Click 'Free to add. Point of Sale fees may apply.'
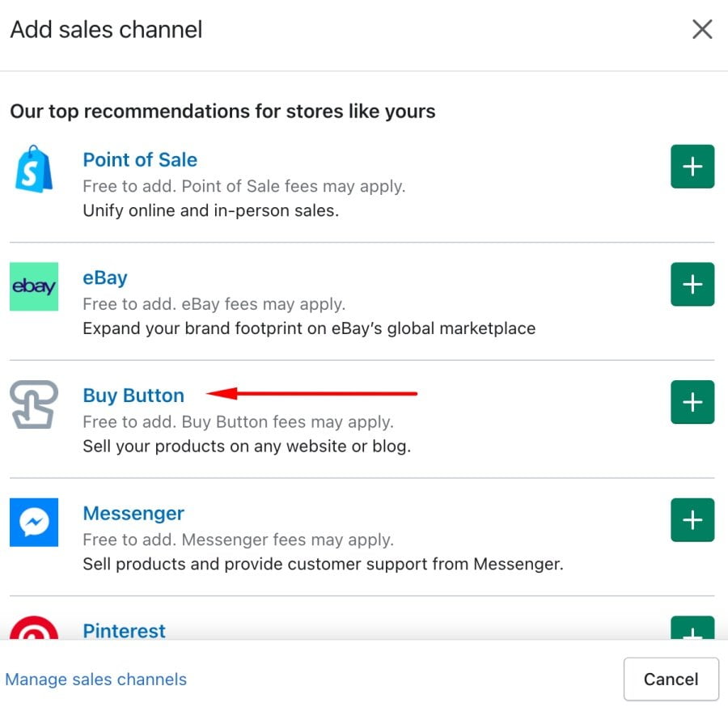728x707 pixels. [x=244, y=186]
